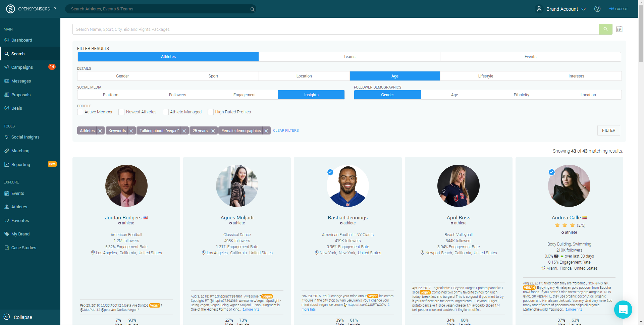Remove the Female demographics filter tag
644x325 pixels.
tap(266, 131)
